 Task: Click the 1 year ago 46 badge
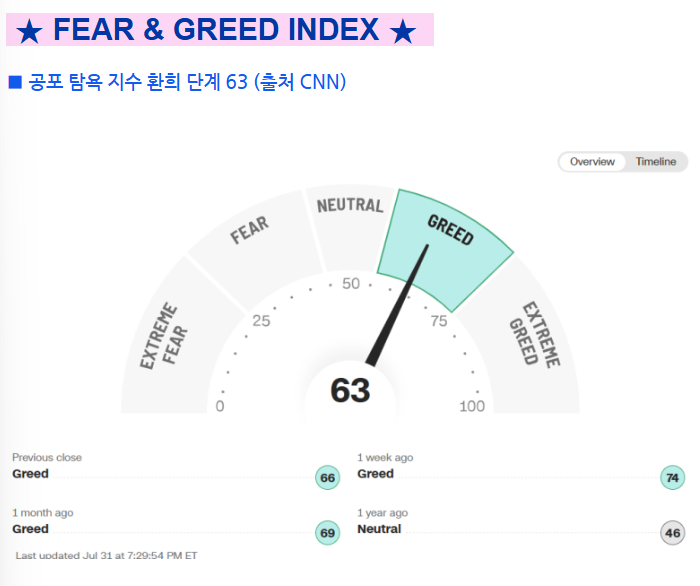pyautogui.click(x=672, y=533)
